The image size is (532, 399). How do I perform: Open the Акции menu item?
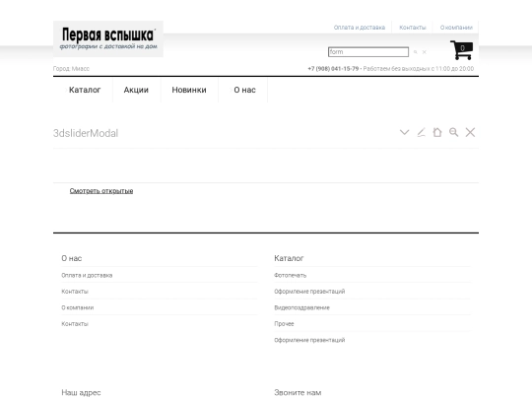[x=136, y=90]
